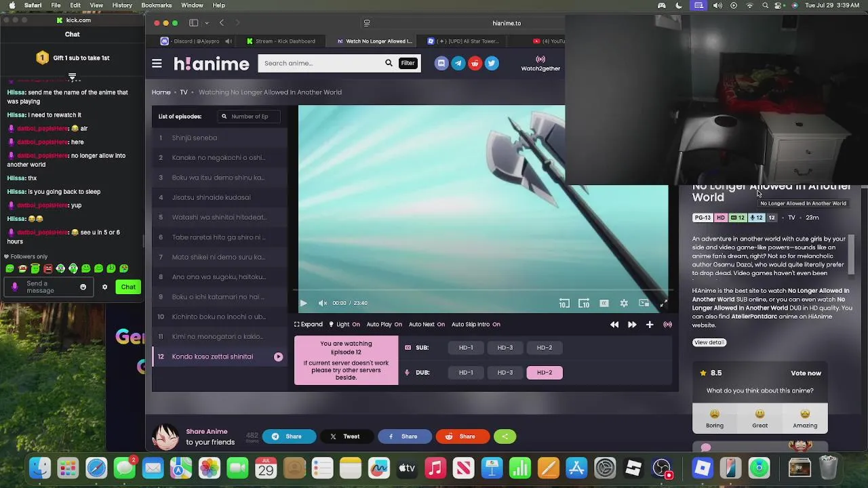
Task: Open video player settings gear
Action: (624, 303)
